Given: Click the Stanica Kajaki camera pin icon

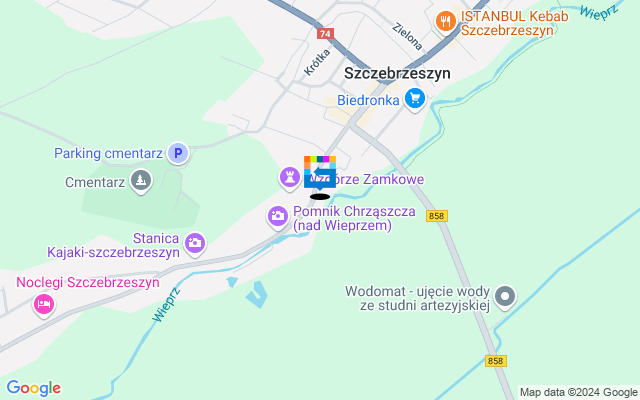Looking at the screenshot, I should pos(195,244).
